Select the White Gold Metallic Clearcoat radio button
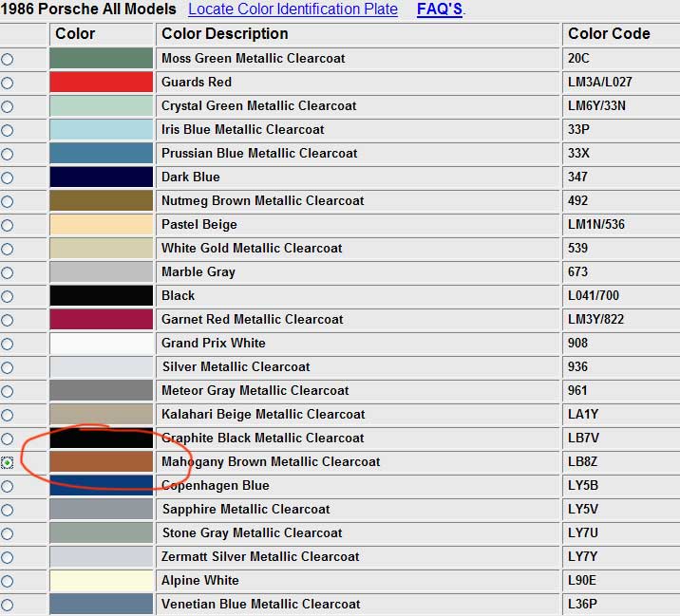 pyautogui.click(x=7, y=250)
